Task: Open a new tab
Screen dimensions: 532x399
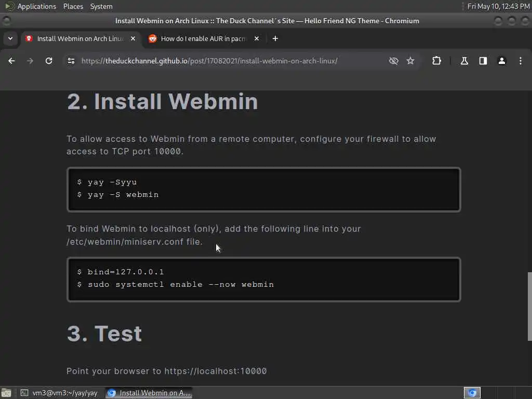Action: 275,38
